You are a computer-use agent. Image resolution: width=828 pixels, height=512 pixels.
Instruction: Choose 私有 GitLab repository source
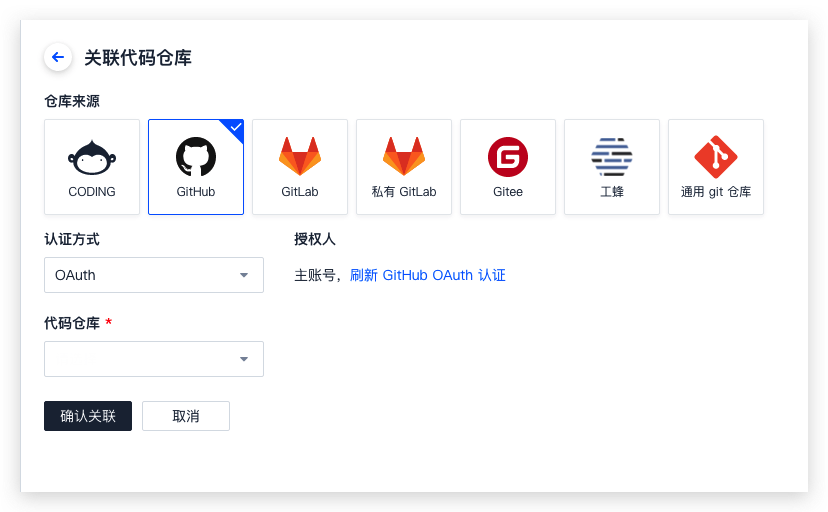(404, 167)
